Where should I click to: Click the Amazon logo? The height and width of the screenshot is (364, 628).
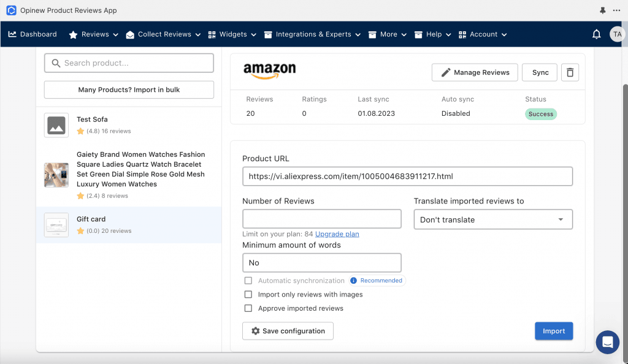(270, 71)
